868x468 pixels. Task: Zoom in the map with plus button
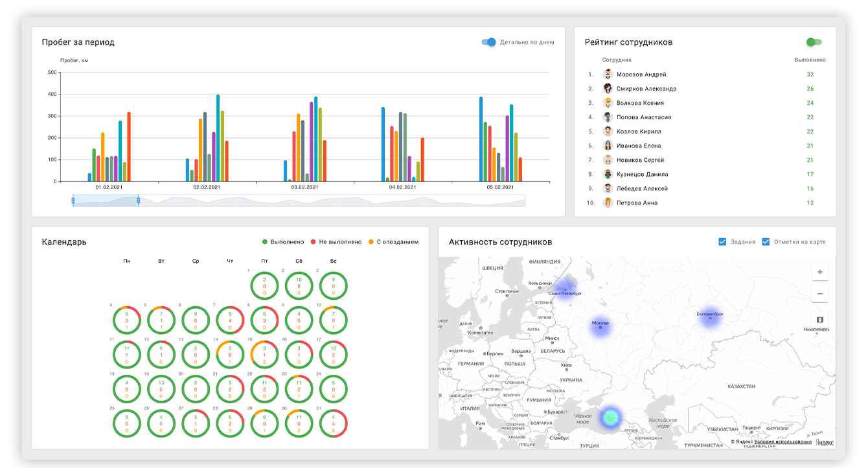tap(819, 272)
